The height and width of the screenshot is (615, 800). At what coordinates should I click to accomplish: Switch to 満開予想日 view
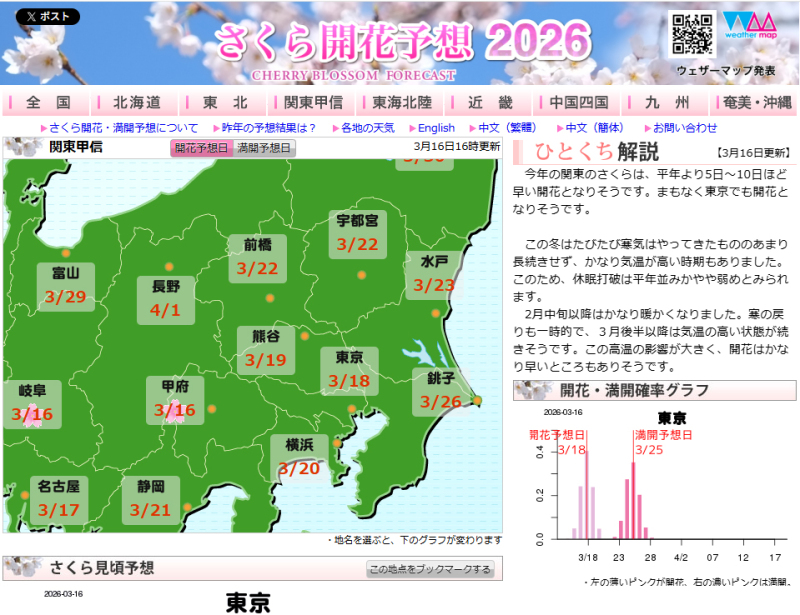tap(265, 148)
